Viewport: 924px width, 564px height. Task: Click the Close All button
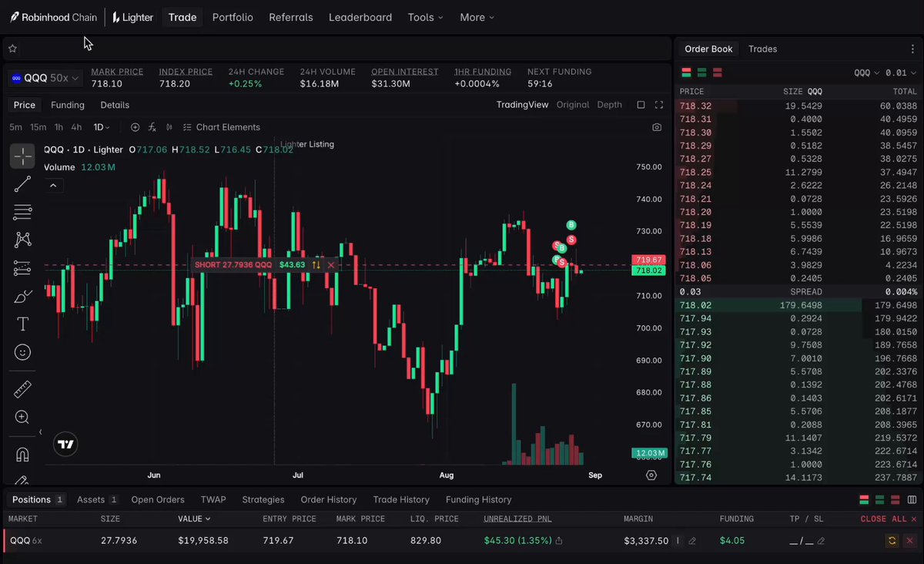point(889,519)
